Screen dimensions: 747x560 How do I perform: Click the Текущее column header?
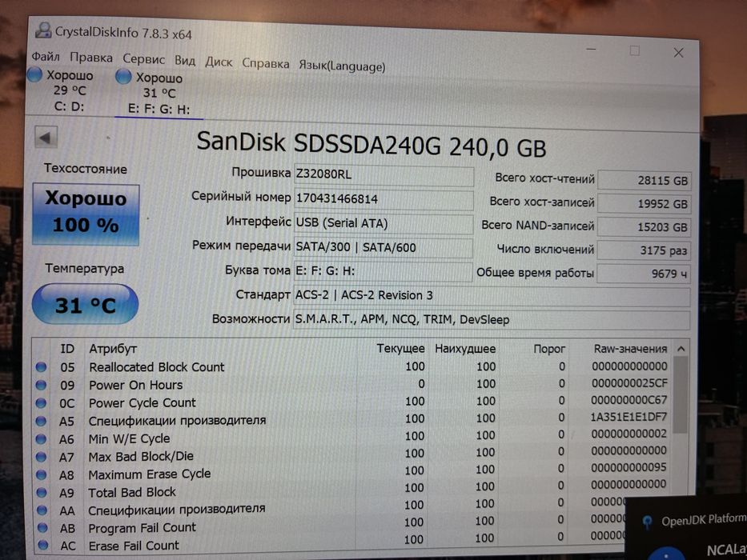[400, 349]
